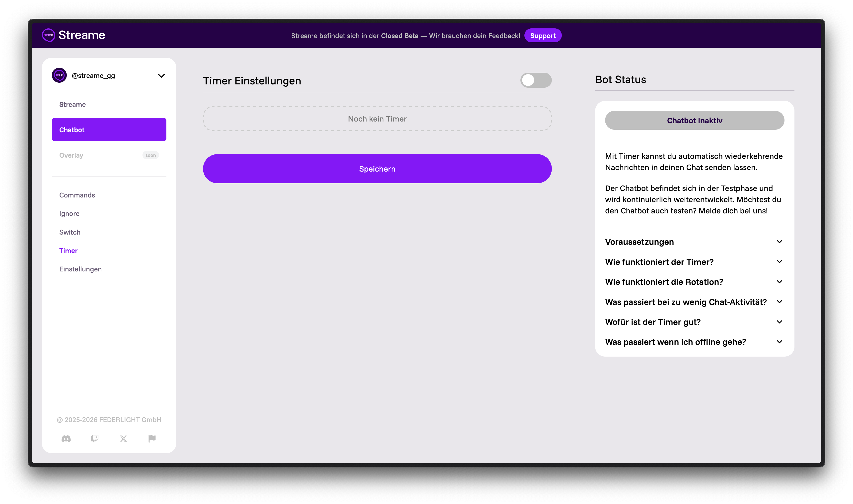Open the X (Twitter) icon
Viewport: 853px width, 504px height.
click(x=123, y=439)
